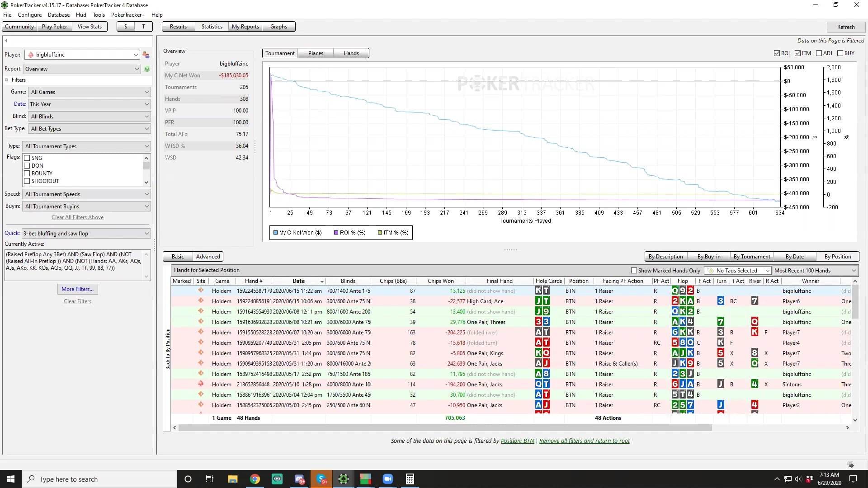Switch to the Places graph tab

click(316, 53)
